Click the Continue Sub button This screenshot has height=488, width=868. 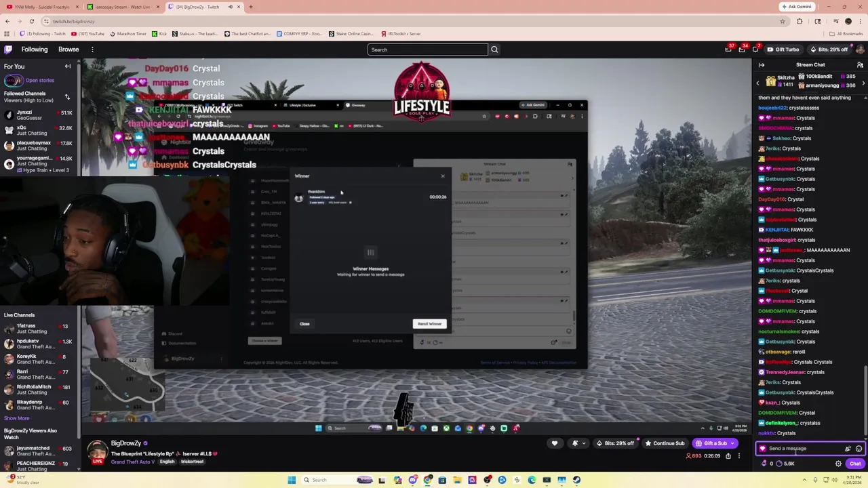[665, 443]
